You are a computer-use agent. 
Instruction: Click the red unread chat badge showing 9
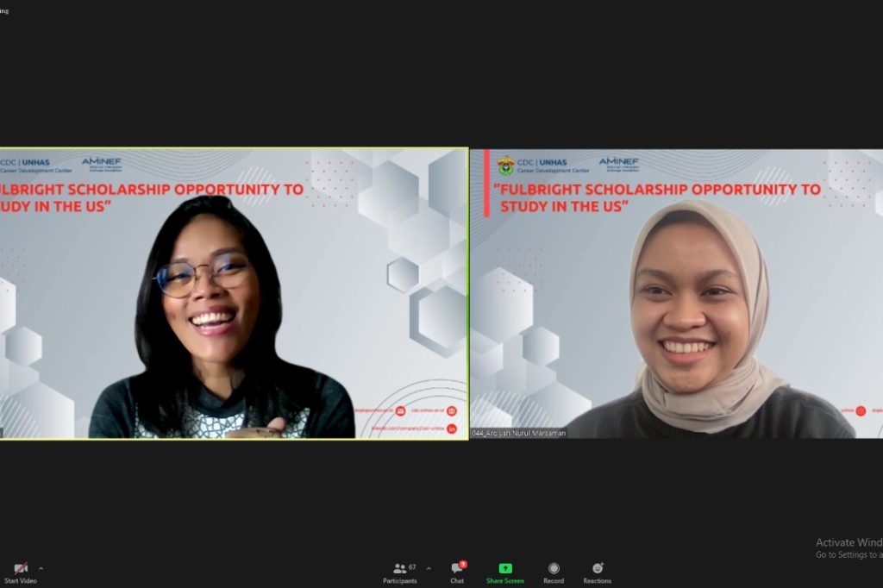(x=463, y=562)
